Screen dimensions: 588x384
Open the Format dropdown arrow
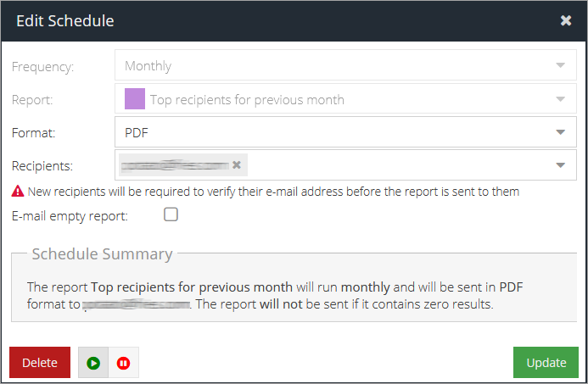pyautogui.click(x=560, y=132)
